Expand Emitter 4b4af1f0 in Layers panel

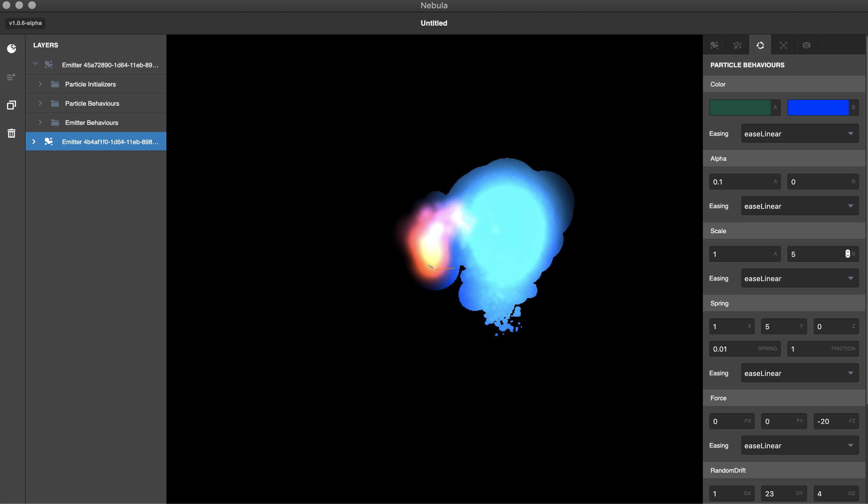click(34, 141)
